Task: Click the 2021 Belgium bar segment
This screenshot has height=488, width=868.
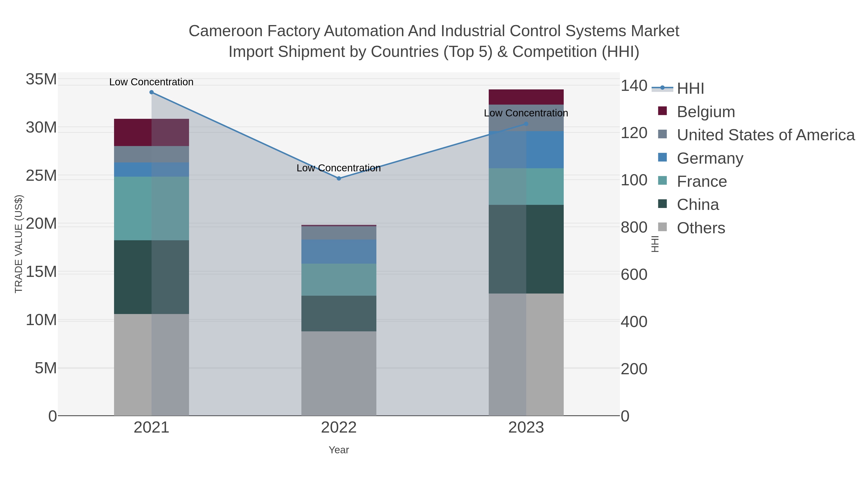Action: (151, 132)
